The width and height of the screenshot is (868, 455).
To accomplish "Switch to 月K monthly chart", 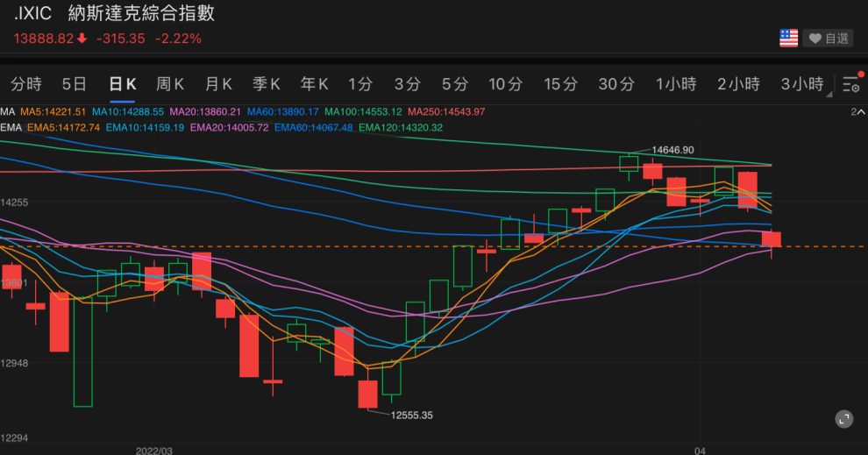I will point(218,84).
